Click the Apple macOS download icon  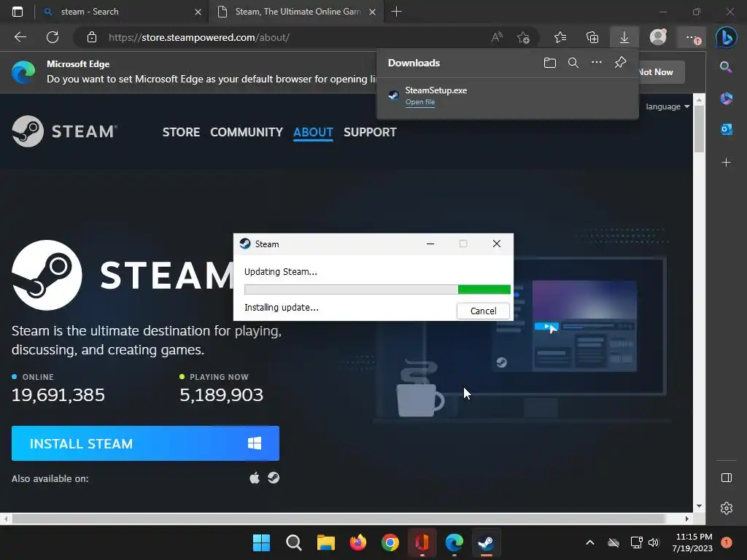pos(255,478)
